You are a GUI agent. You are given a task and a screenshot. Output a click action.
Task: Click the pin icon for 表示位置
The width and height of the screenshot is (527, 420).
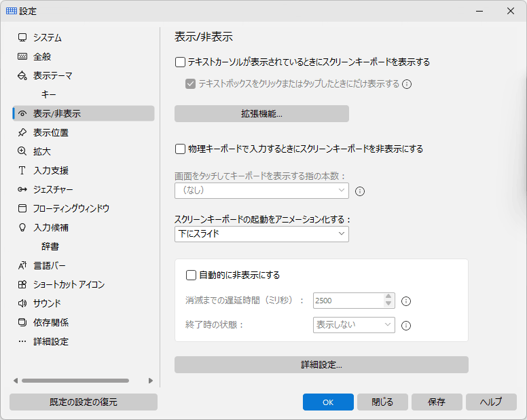(x=22, y=132)
